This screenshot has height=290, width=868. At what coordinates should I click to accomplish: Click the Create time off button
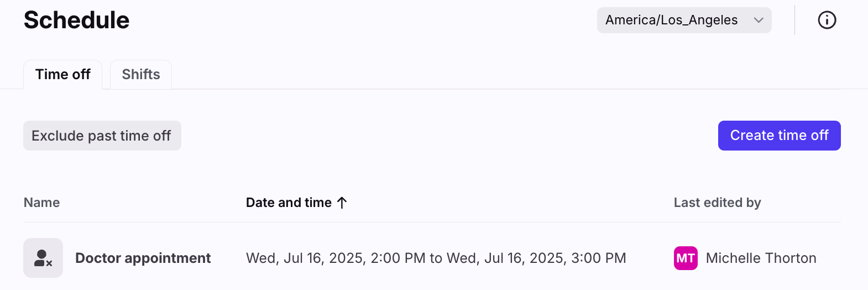779,136
